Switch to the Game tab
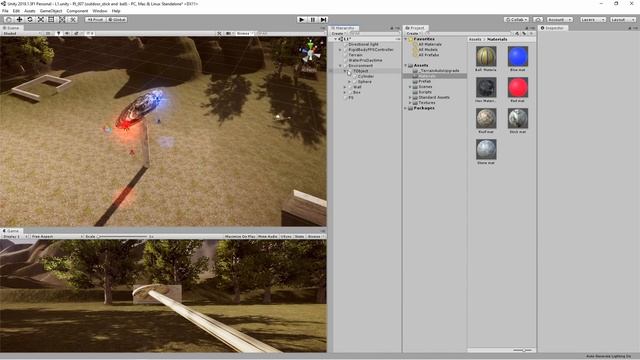 coord(11,231)
